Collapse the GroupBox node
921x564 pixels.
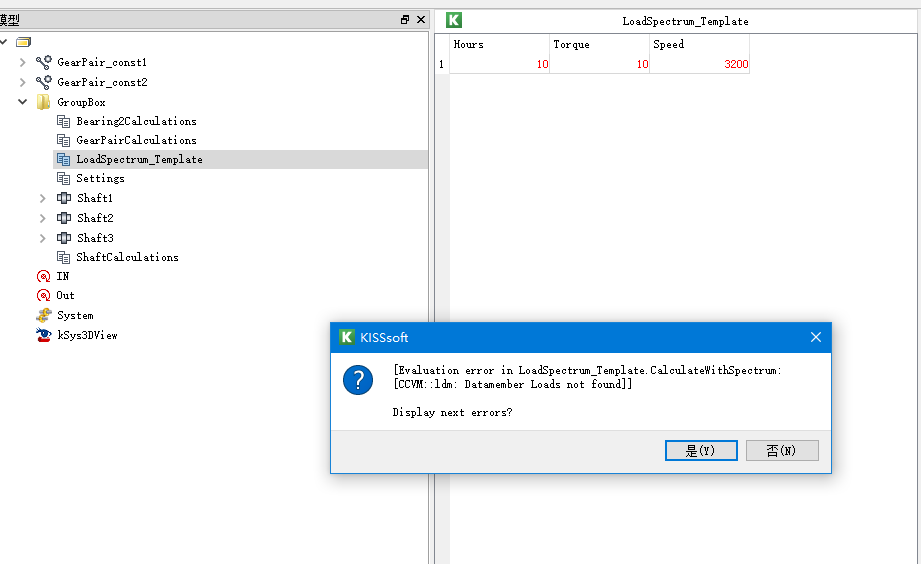pos(22,102)
